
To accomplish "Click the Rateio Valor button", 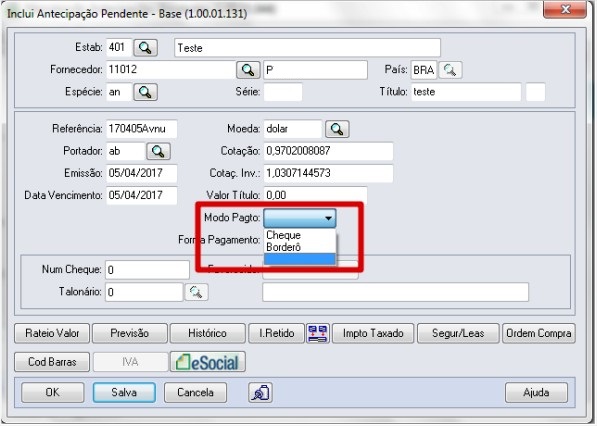I will pos(52,333).
